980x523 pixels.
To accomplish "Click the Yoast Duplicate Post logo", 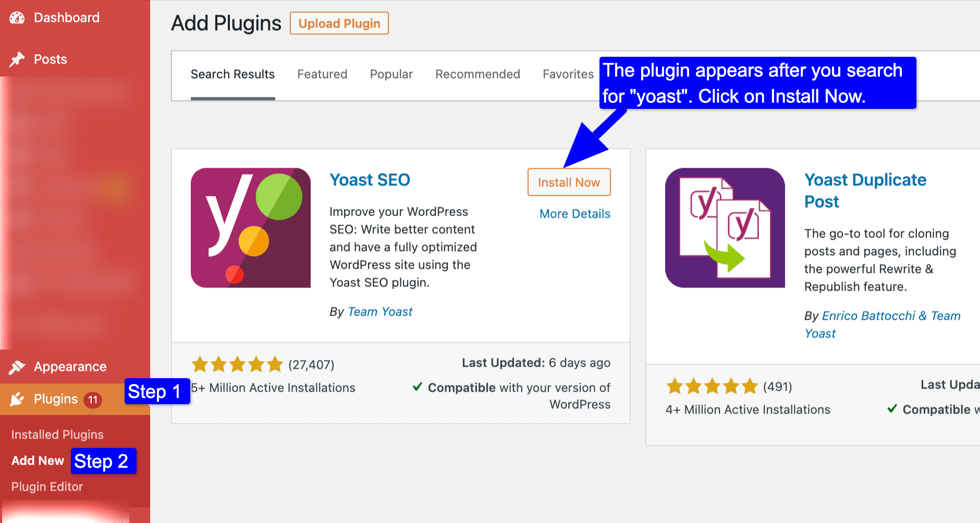I will coord(725,228).
